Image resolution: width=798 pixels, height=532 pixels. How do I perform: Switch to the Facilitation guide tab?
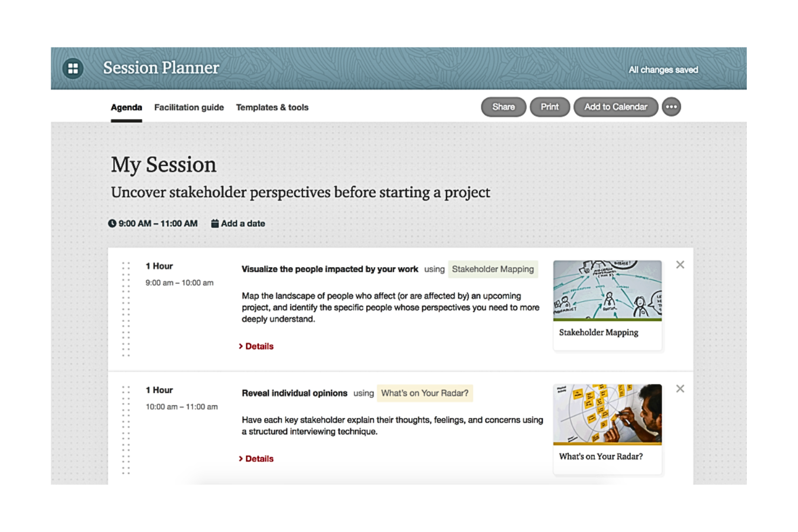[189, 107]
